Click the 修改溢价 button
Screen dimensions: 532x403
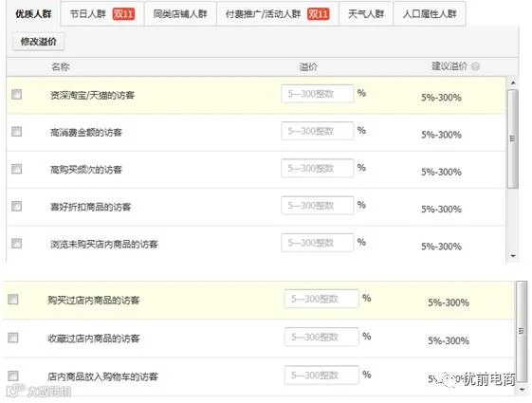coord(38,42)
